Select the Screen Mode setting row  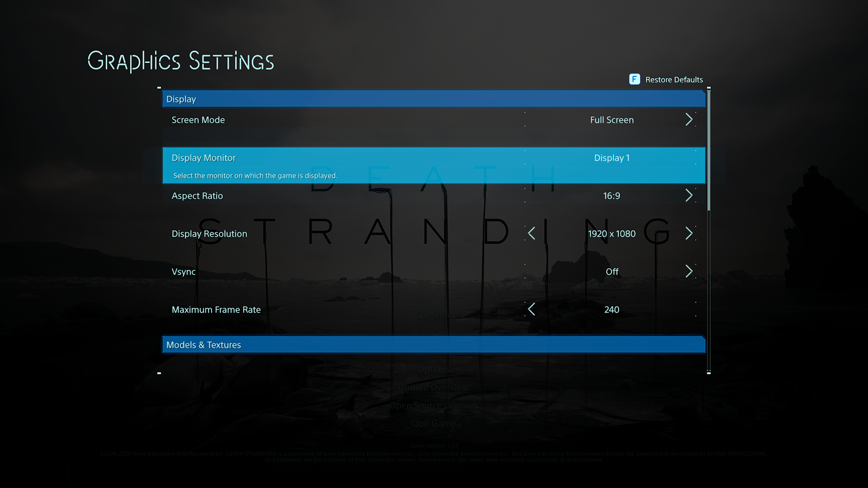coord(198,120)
